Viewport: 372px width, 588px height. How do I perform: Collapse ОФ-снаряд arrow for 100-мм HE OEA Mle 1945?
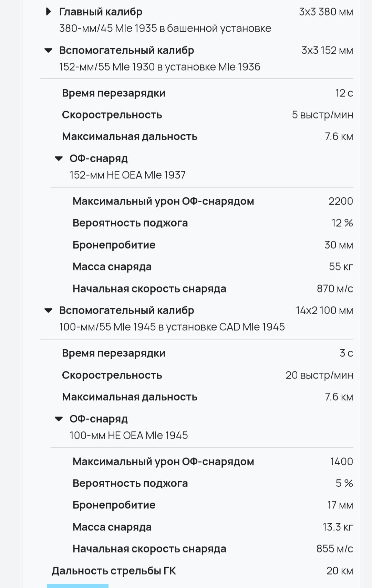tap(59, 419)
